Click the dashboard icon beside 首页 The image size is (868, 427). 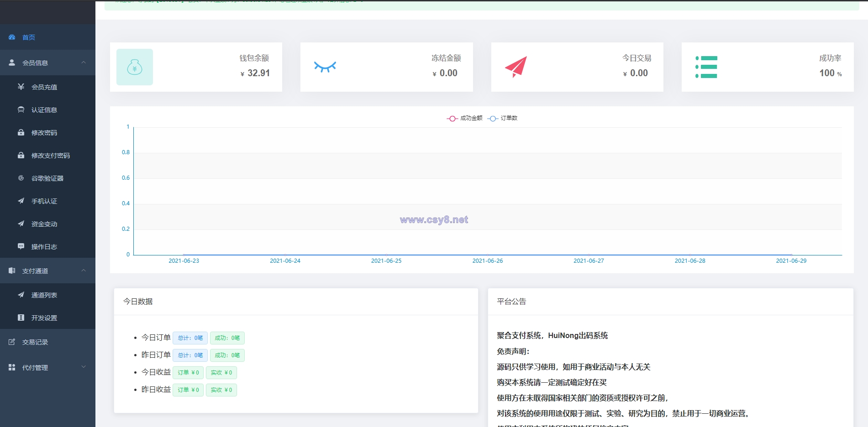[12, 37]
